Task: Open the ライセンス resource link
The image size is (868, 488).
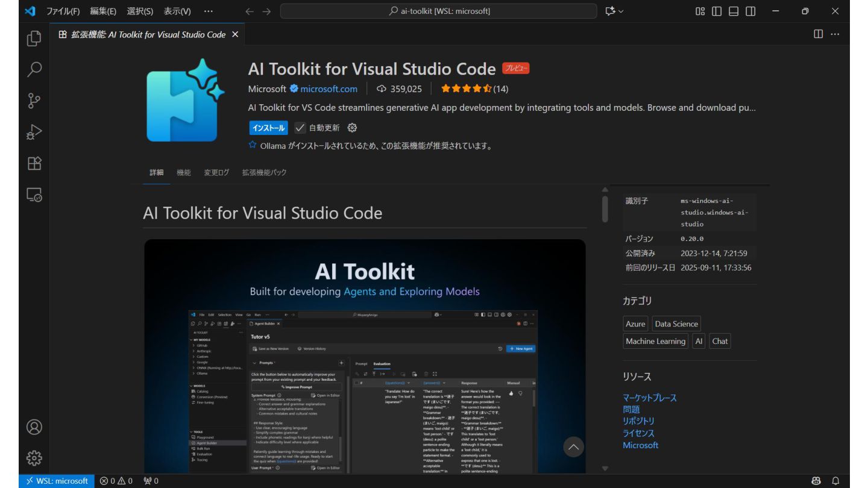Action: 638,433
